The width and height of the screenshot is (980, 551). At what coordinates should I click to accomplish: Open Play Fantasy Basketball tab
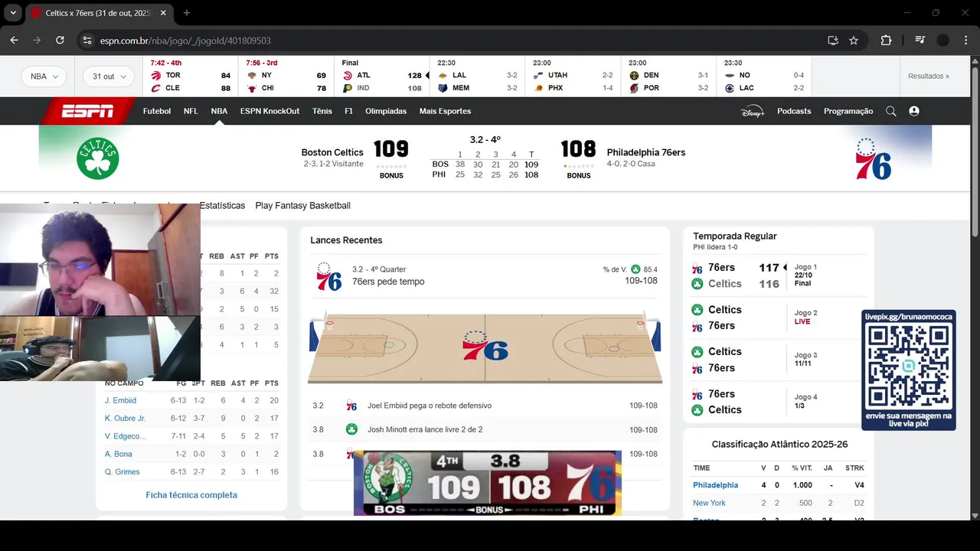pyautogui.click(x=302, y=206)
